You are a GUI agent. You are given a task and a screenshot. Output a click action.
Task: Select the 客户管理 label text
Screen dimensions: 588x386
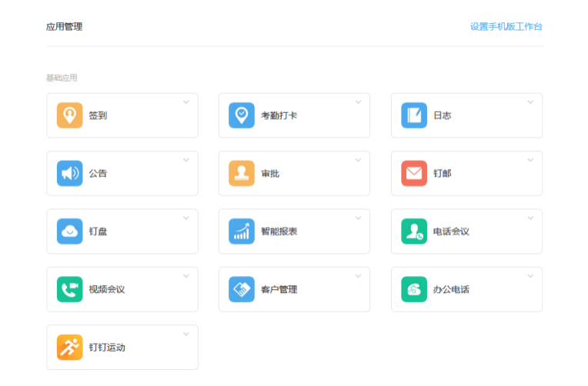pos(279,289)
